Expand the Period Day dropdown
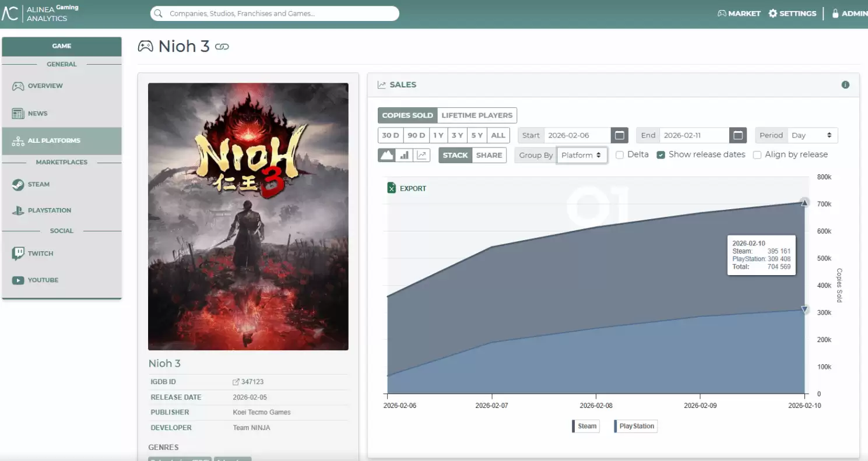 [x=812, y=135]
